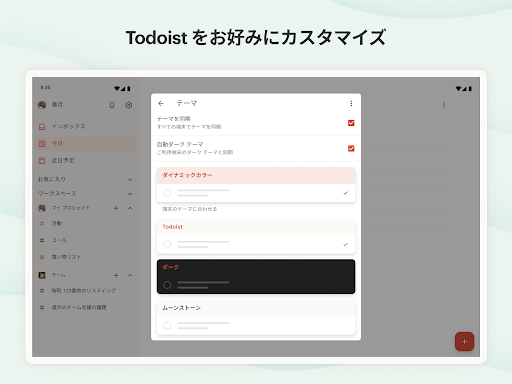Toggle 自動ダーク テーマ checkbox
Viewport: 512px width, 384px height.
351,148
